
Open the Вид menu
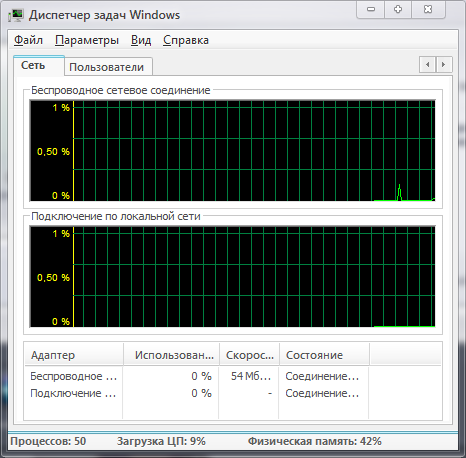(141, 40)
